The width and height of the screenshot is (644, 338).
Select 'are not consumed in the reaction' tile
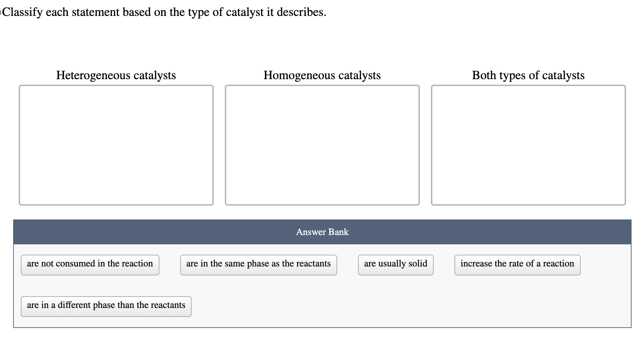90,265
